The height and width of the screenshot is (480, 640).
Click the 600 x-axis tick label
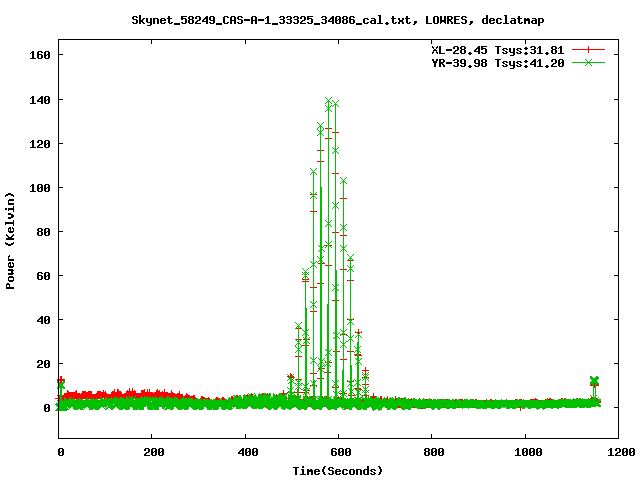341,452
